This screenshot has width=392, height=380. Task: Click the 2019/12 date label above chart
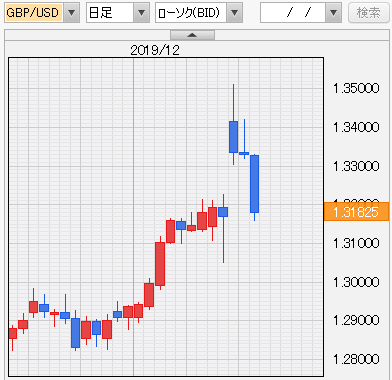[x=155, y=50]
